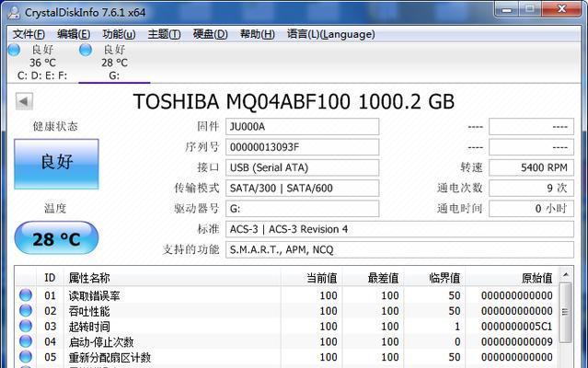
Task: Click the 接口 field USB (Serial ATA)
Action: tap(302, 167)
